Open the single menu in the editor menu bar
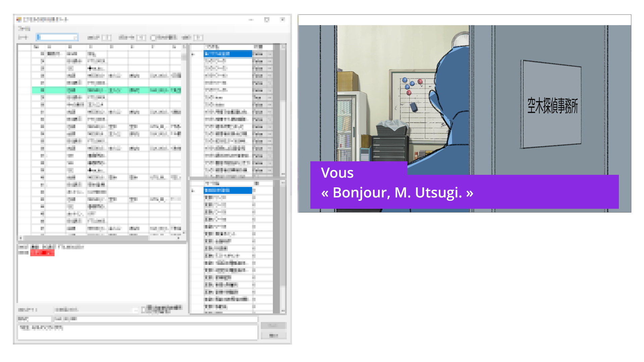 tap(24, 29)
